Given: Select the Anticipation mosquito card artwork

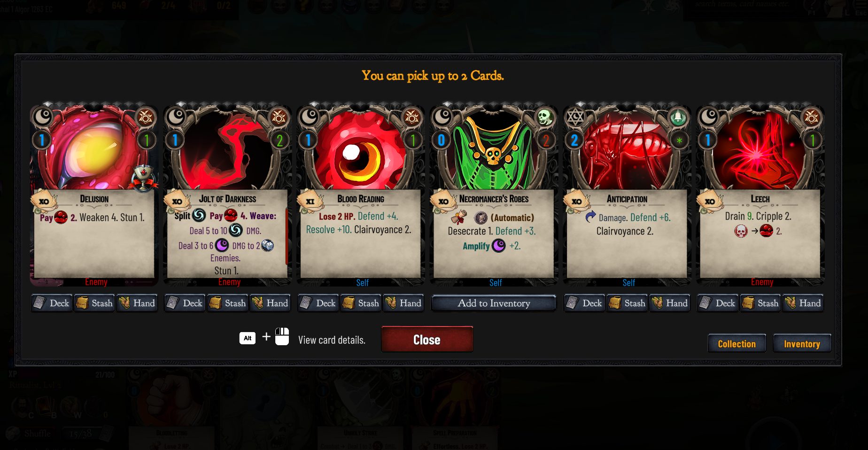Looking at the screenshot, I should click(x=627, y=150).
